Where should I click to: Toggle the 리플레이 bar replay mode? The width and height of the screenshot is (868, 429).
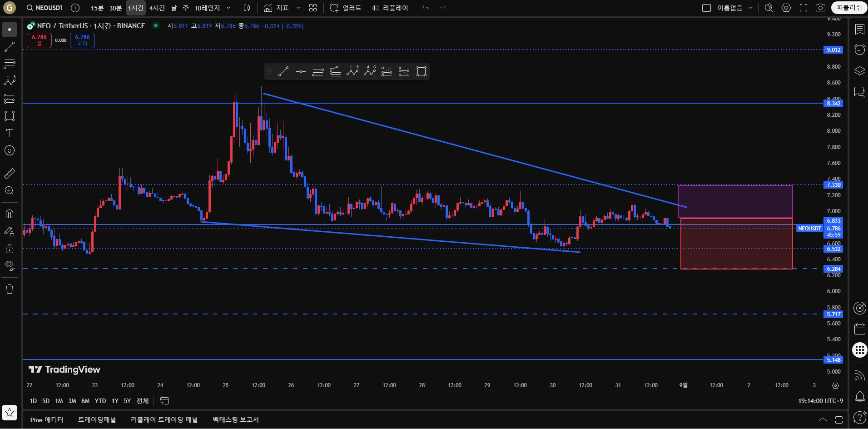(x=390, y=8)
